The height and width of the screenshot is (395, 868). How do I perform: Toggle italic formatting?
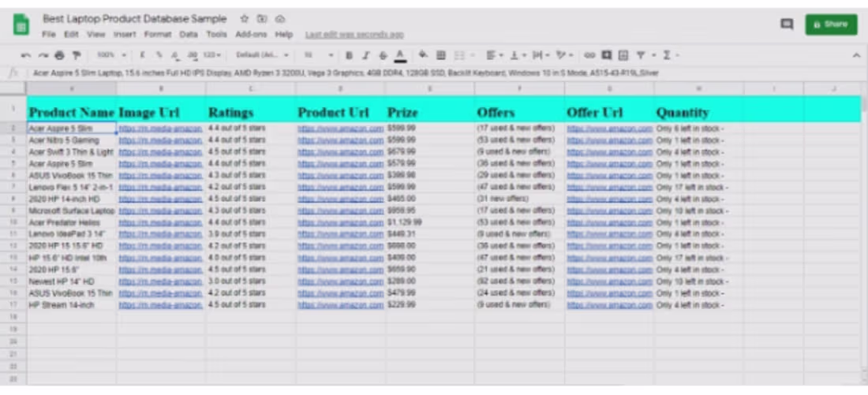[366, 55]
